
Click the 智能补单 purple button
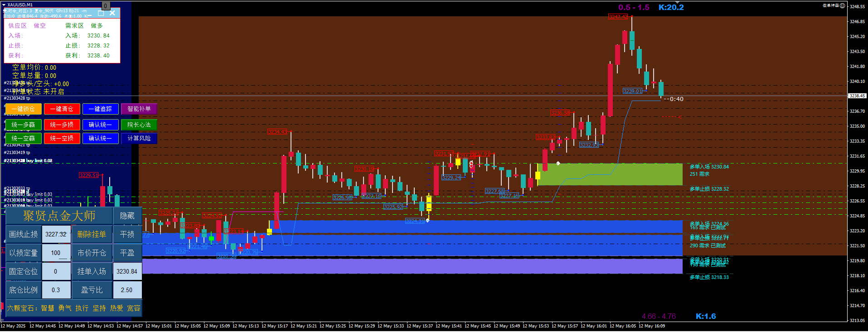(x=139, y=109)
